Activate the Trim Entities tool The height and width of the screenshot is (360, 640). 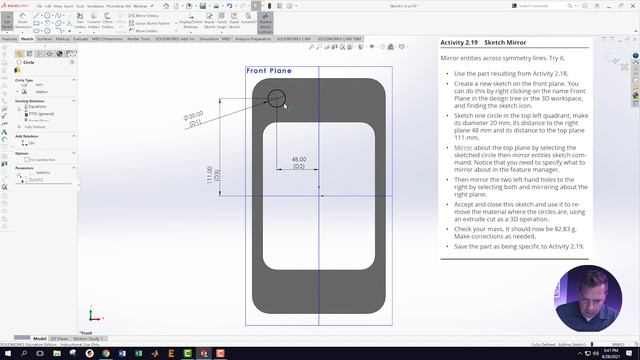80,21
